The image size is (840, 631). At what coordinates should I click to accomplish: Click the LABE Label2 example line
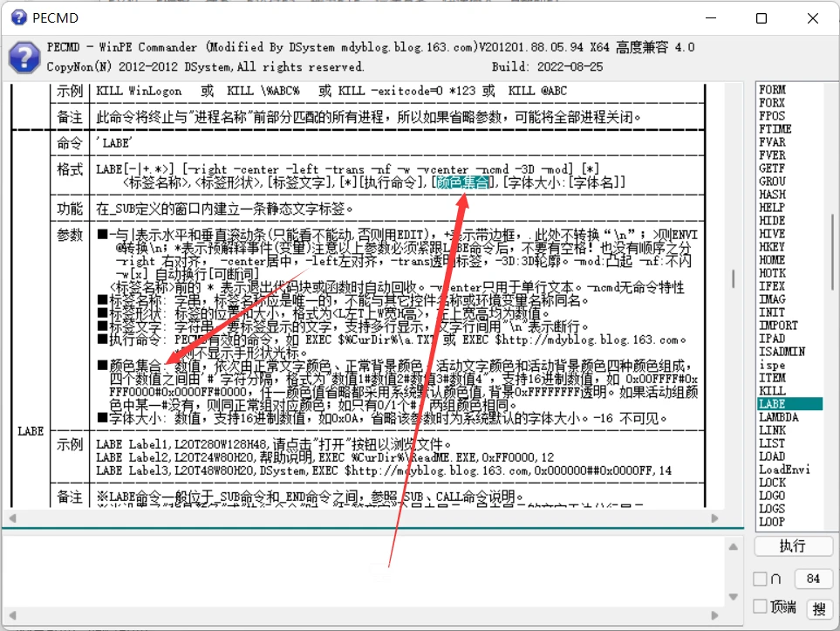[x=324, y=457]
